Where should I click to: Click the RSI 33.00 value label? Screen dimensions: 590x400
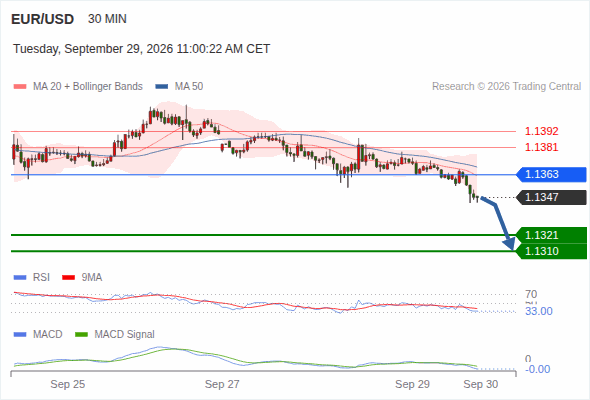click(x=539, y=311)
